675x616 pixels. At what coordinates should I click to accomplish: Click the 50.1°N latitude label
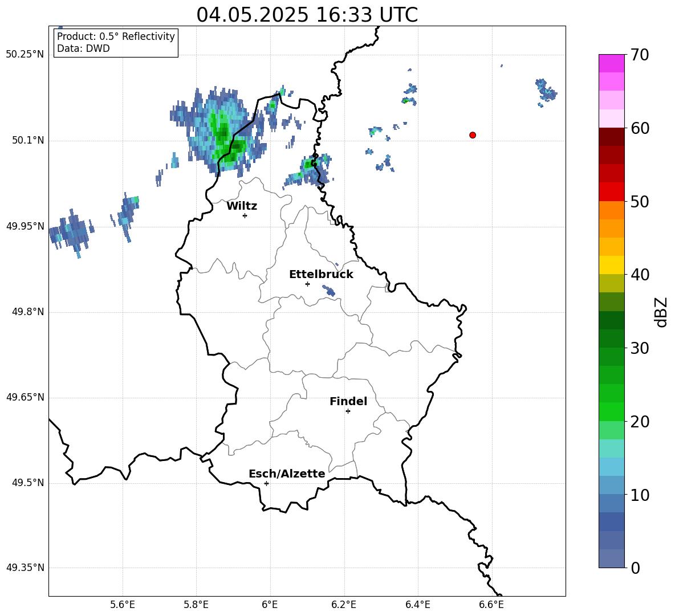tap(28, 140)
